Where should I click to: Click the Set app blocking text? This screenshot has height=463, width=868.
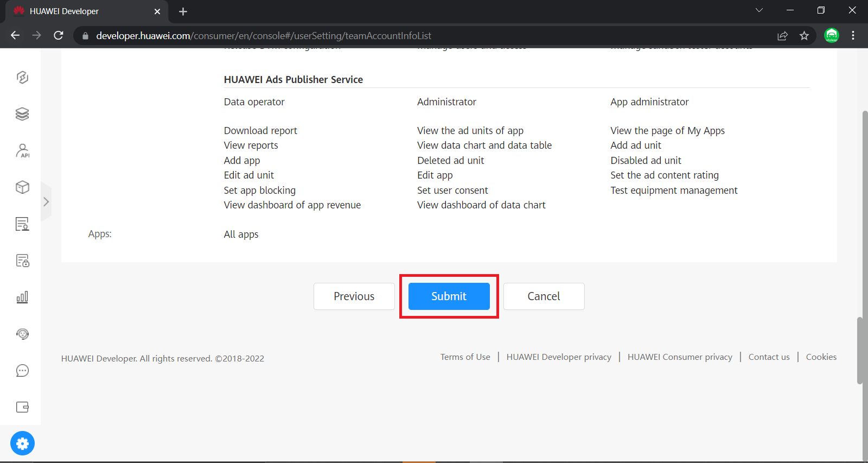pyautogui.click(x=260, y=190)
